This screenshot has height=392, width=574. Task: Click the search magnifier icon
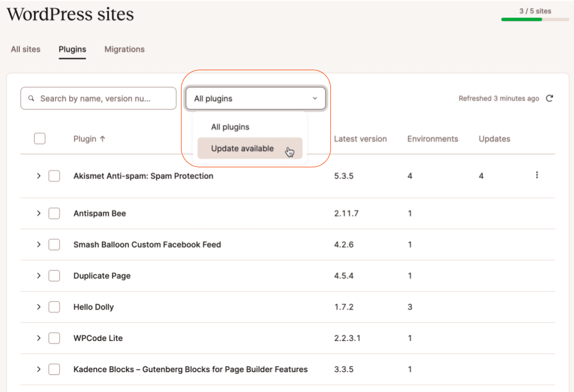tap(31, 98)
